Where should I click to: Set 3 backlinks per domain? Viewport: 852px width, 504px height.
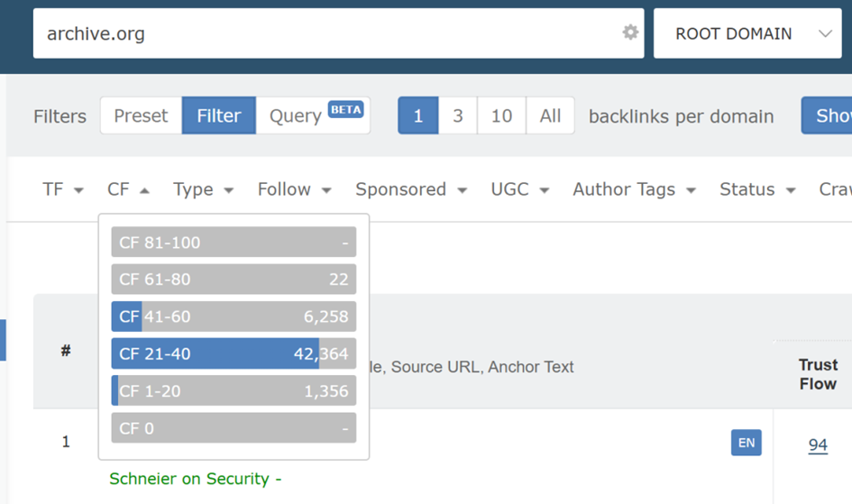(x=458, y=115)
